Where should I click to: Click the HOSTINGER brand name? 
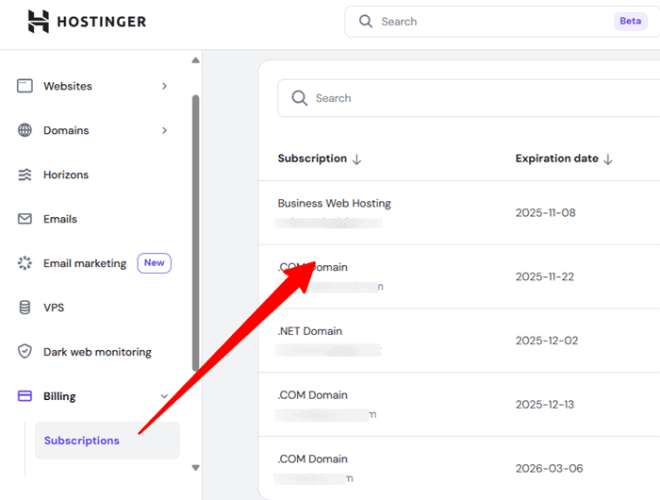101,21
